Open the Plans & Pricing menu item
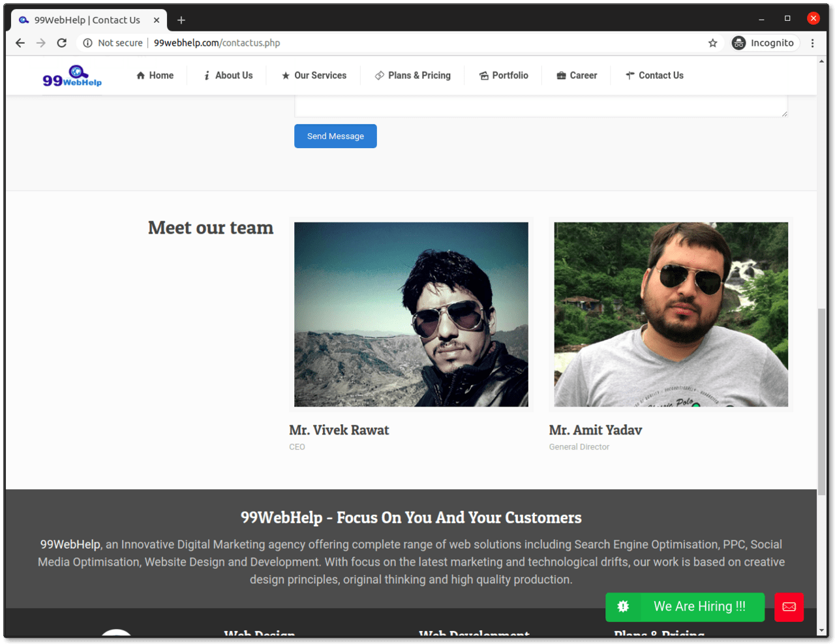The height and width of the screenshot is (644, 835). (412, 76)
